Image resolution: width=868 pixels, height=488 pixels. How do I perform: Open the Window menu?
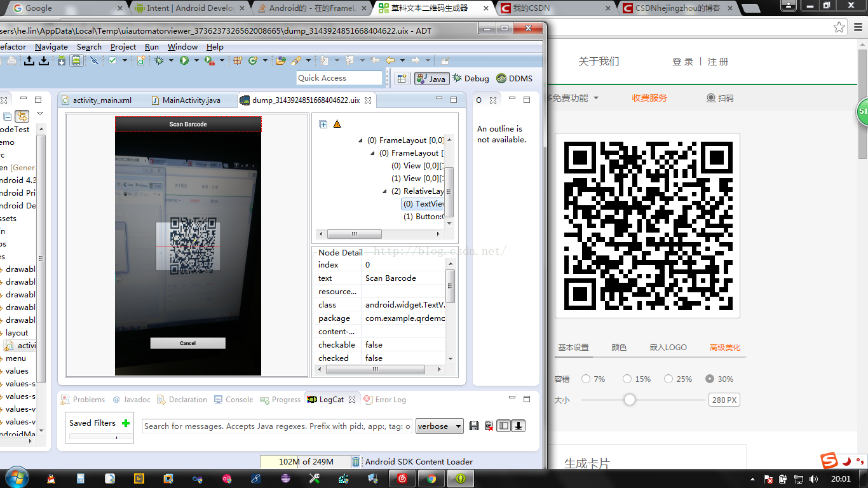pyautogui.click(x=182, y=47)
